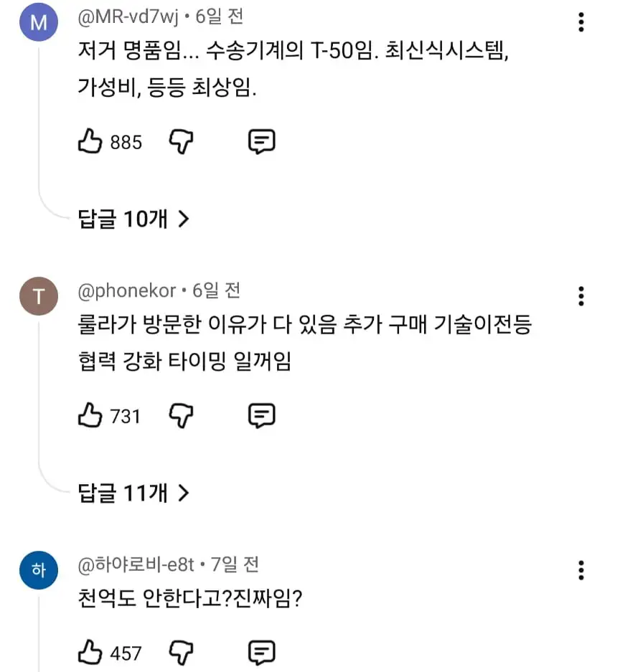
Task: Expand the 답글 11개 replies
Action: coord(133,493)
